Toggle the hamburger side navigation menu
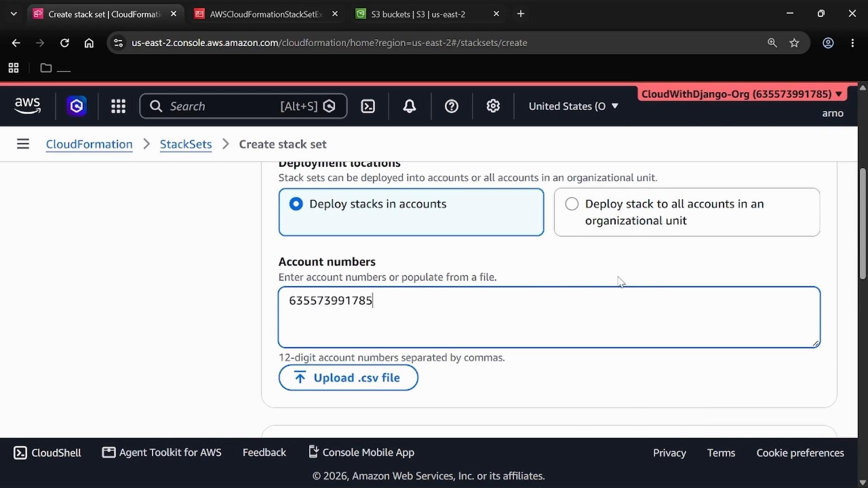 [23, 144]
